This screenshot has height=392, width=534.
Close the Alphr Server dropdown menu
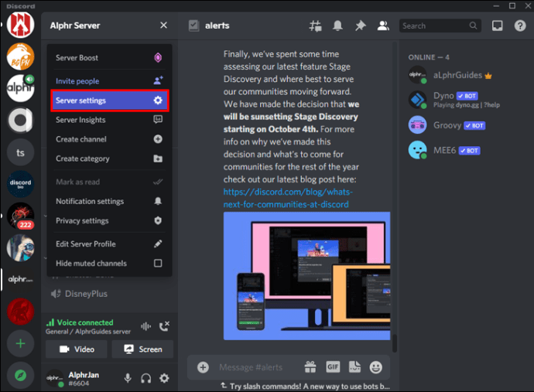(x=163, y=26)
